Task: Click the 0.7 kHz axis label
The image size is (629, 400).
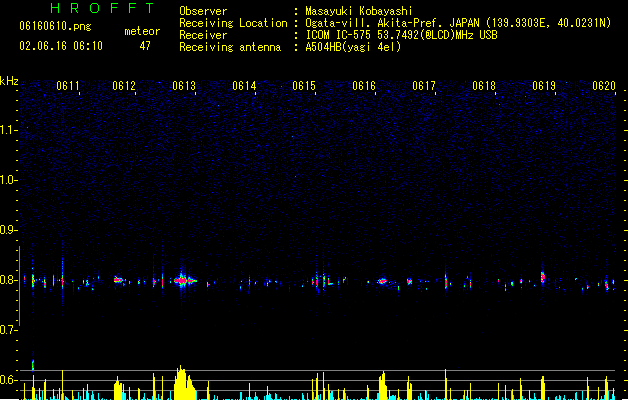Action: [x=8, y=330]
